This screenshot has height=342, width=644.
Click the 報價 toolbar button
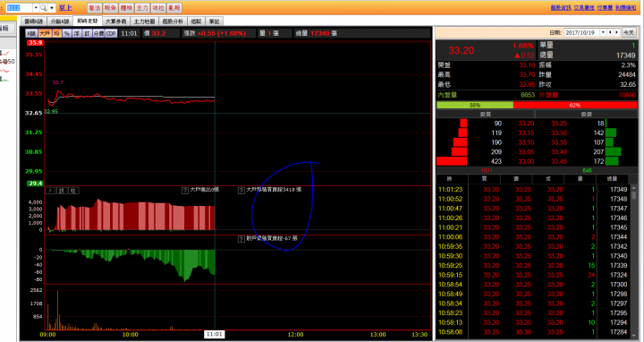tap(110, 8)
